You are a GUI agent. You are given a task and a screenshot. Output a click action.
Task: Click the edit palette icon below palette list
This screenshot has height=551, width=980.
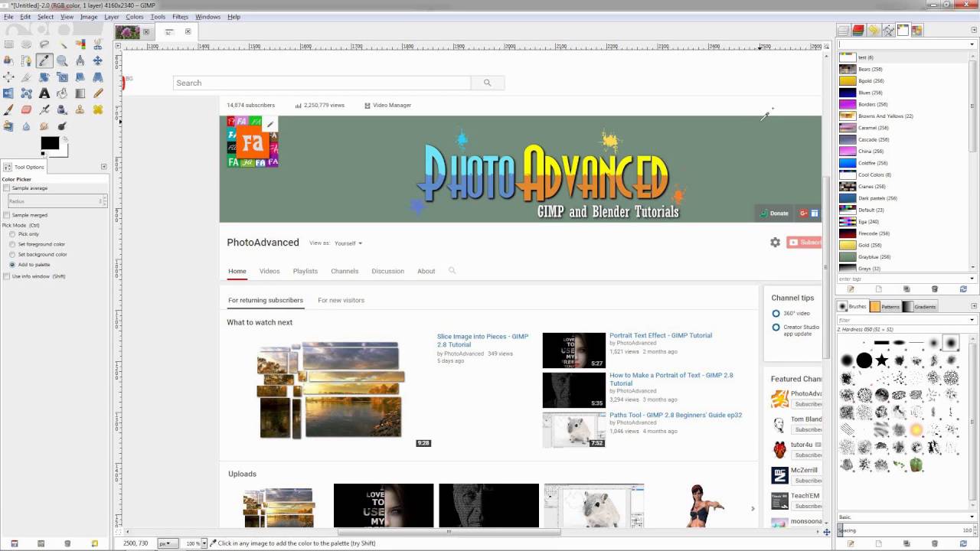coord(851,289)
